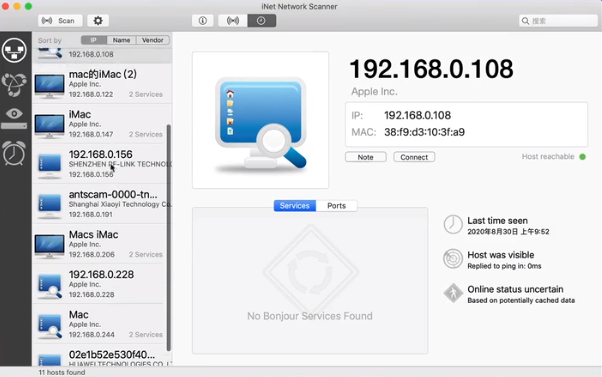Sort hosts by Name

coord(121,40)
